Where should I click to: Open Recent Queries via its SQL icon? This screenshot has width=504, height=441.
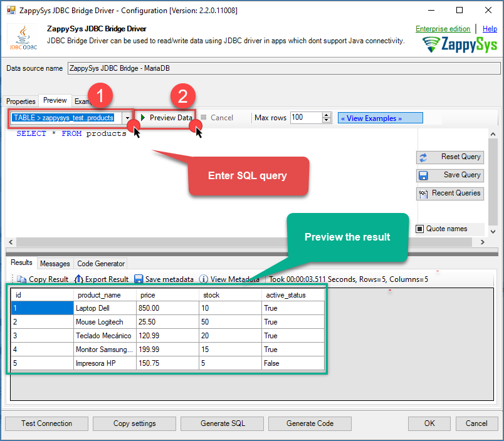pos(423,194)
